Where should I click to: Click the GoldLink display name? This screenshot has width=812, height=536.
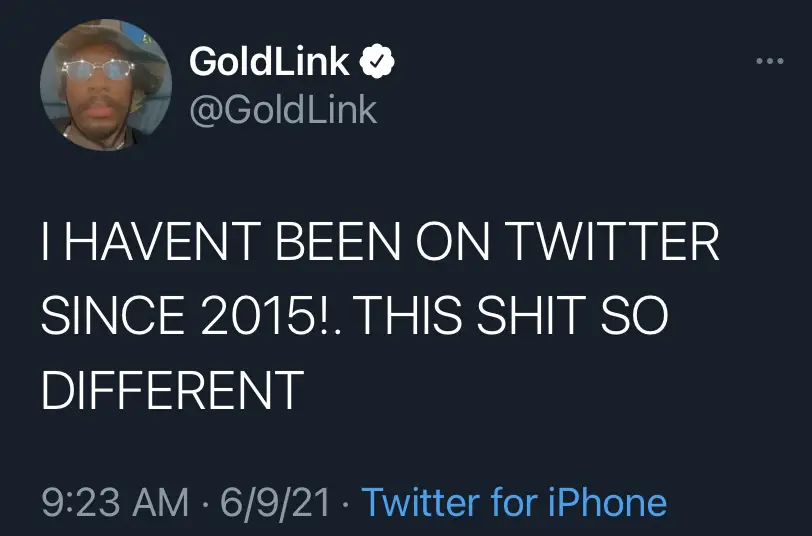269,62
